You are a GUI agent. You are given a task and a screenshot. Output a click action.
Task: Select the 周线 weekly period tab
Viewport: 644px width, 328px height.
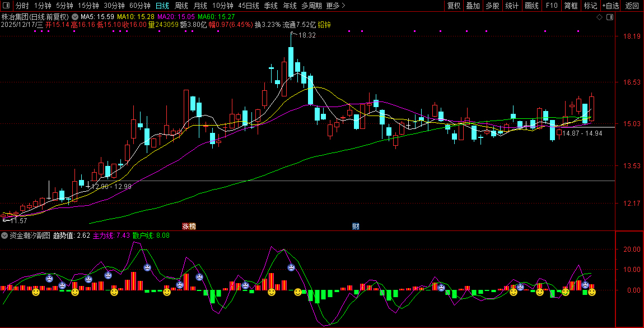tap(181, 6)
